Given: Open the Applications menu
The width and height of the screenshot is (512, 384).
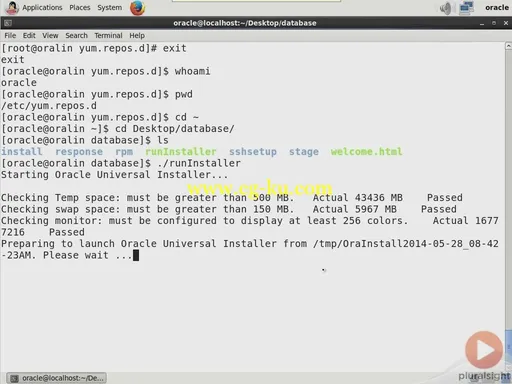Looking at the screenshot, I should (x=42, y=7).
